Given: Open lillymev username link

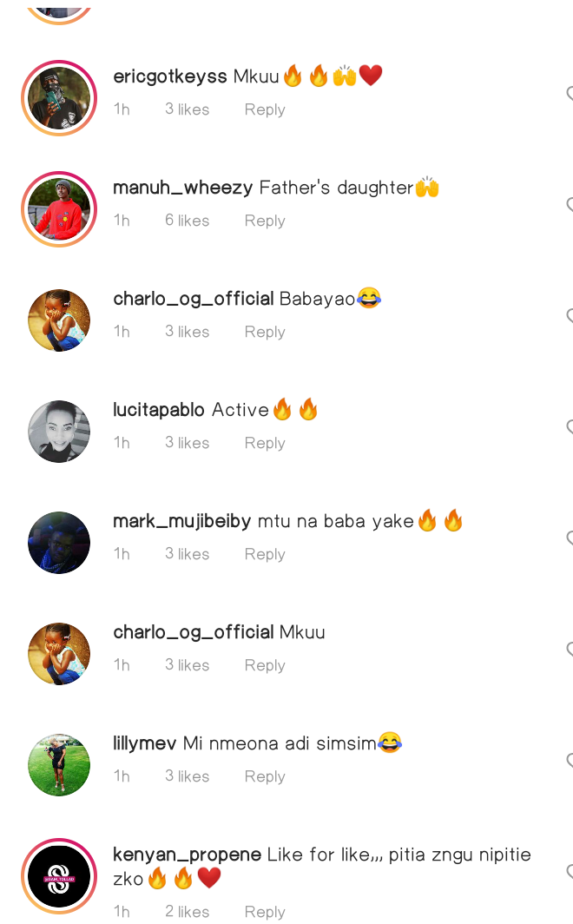Looking at the screenshot, I should [x=144, y=743].
